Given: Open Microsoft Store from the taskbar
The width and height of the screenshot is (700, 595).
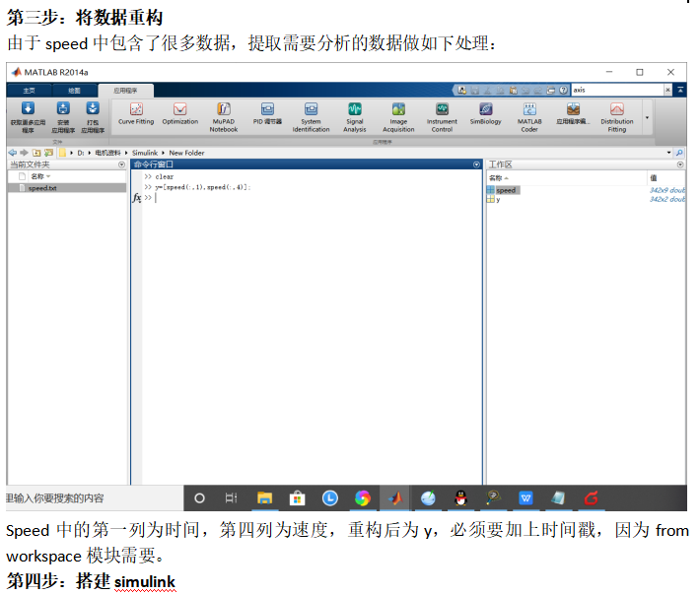Looking at the screenshot, I should [x=297, y=498].
